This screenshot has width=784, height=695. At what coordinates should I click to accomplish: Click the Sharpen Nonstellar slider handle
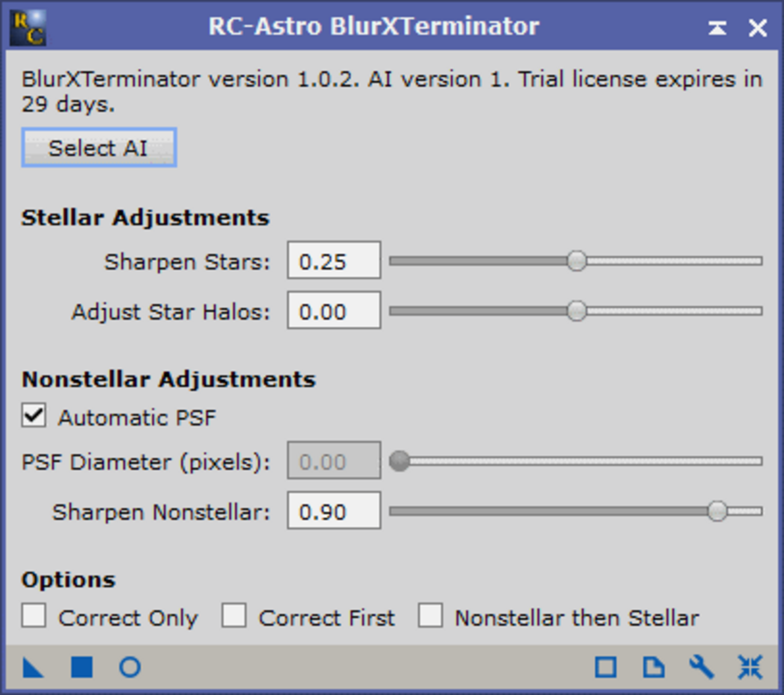pyautogui.click(x=717, y=511)
